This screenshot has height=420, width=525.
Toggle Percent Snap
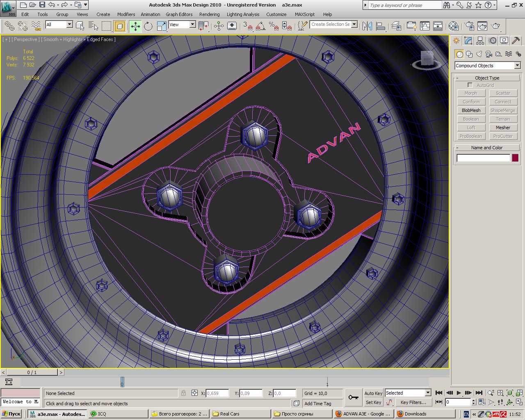tap(274, 26)
